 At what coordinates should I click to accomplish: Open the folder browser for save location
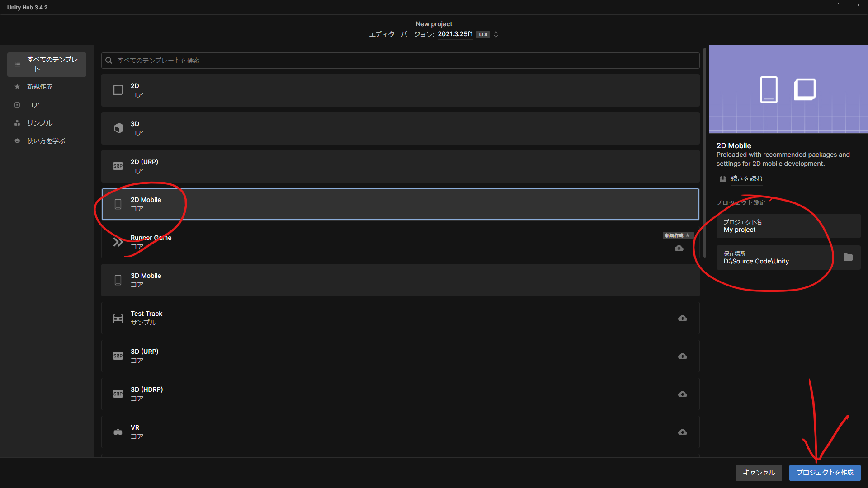(849, 257)
